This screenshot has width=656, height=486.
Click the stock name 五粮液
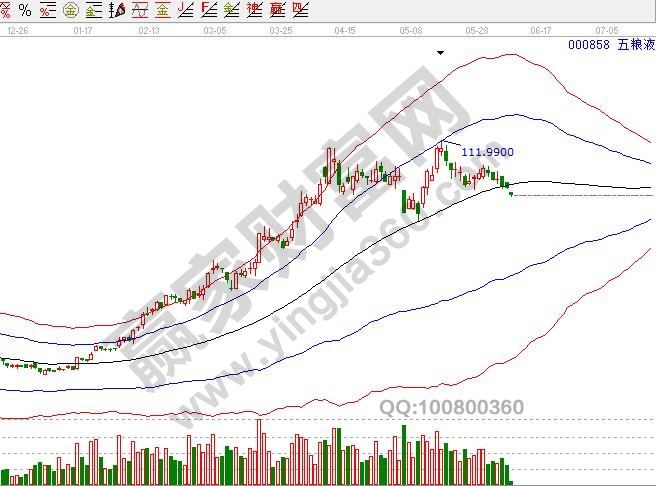point(636,44)
